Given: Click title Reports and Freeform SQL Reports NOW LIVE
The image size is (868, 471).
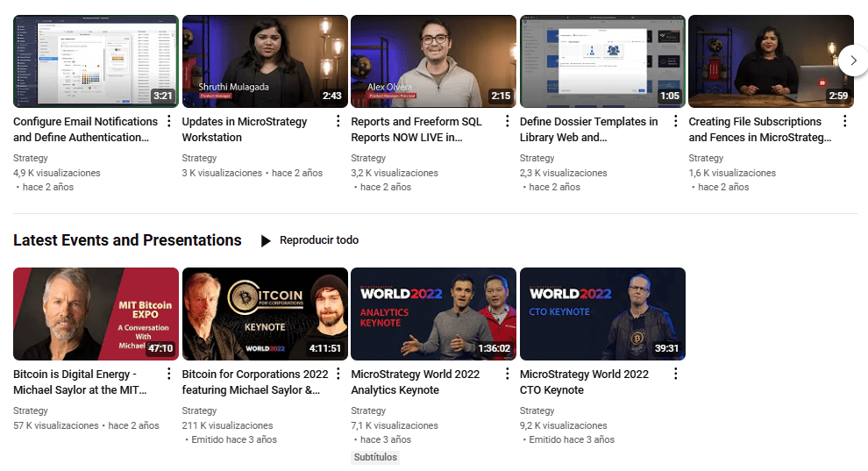Looking at the screenshot, I should [416, 130].
